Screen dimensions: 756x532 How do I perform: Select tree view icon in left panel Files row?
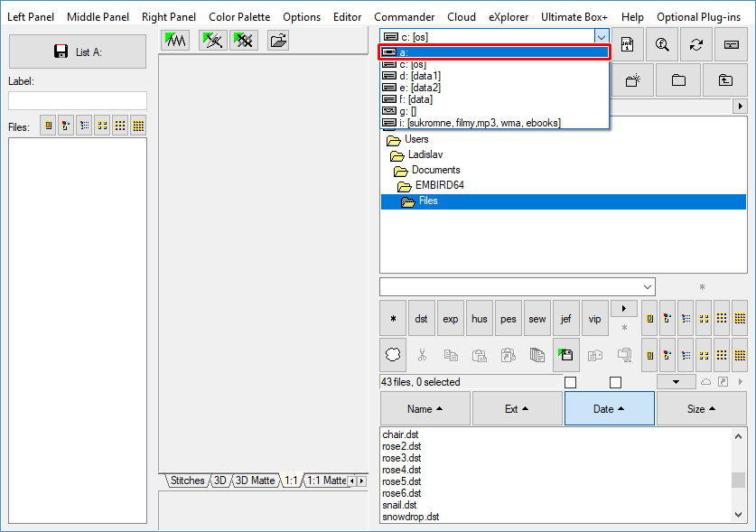pyautogui.click(x=66, y=126)
